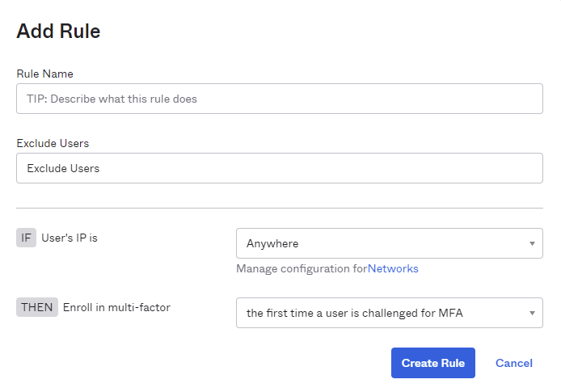Focus the Exclude Users text box
Viewport: 561px width, 392px height.
tap(279, 168)
